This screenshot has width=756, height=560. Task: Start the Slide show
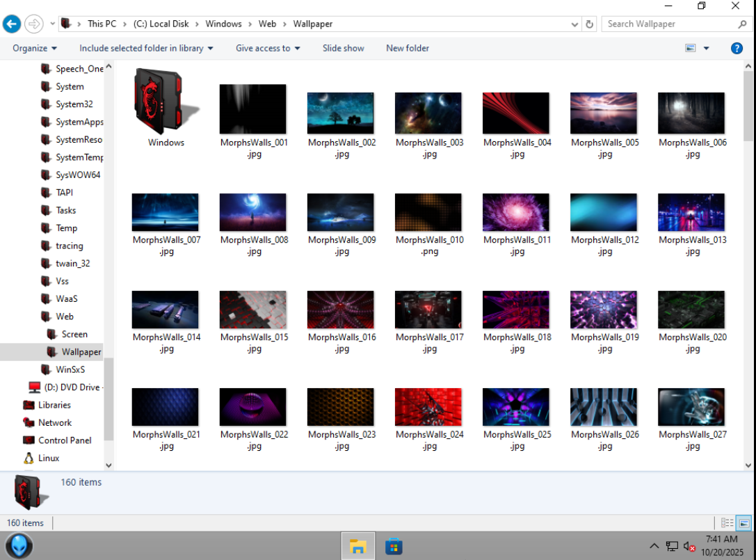[344, 48]
